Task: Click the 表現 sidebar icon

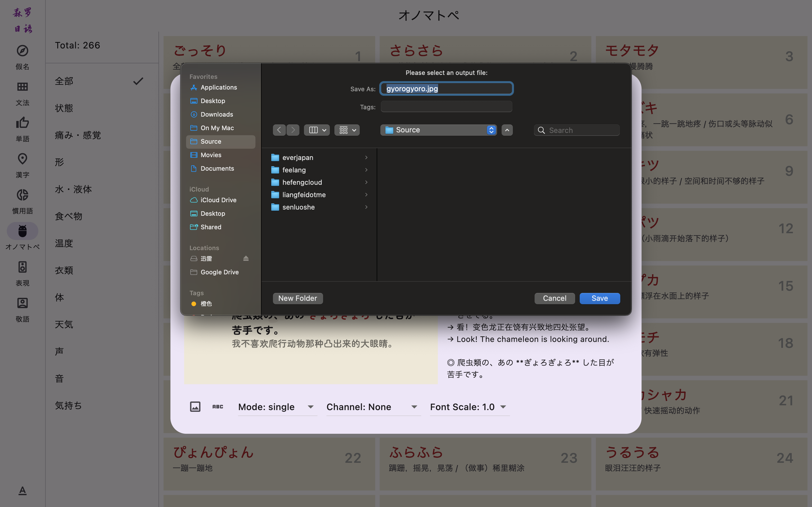Action: tap(22, 267)
